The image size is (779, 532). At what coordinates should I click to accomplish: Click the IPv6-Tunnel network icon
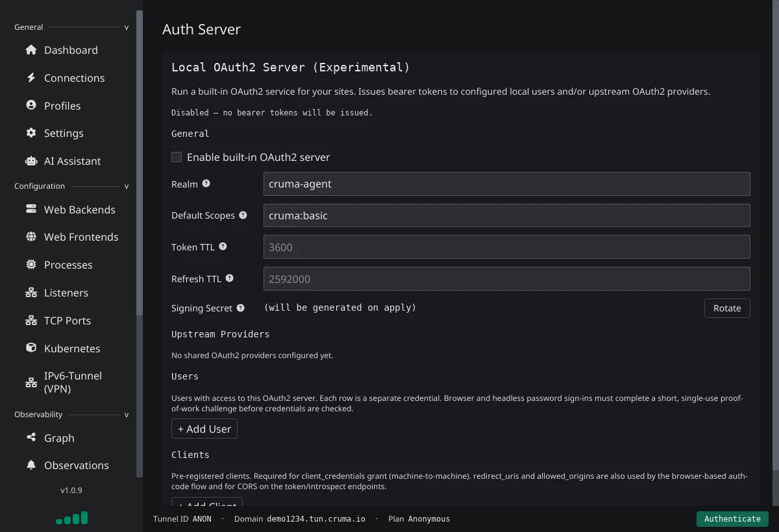31,382
